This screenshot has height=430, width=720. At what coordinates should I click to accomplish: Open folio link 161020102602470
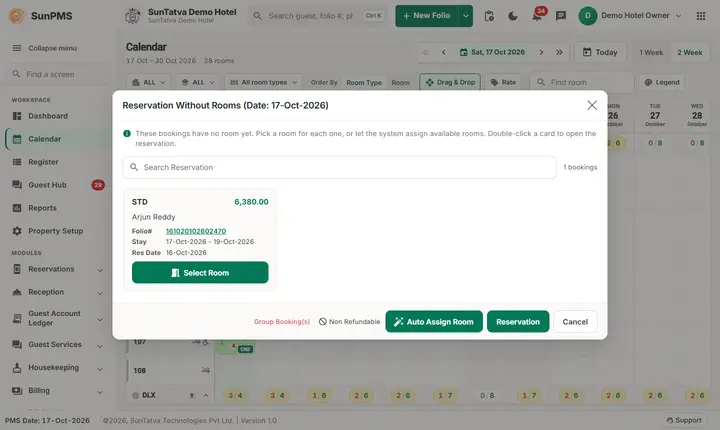(196, 231)
